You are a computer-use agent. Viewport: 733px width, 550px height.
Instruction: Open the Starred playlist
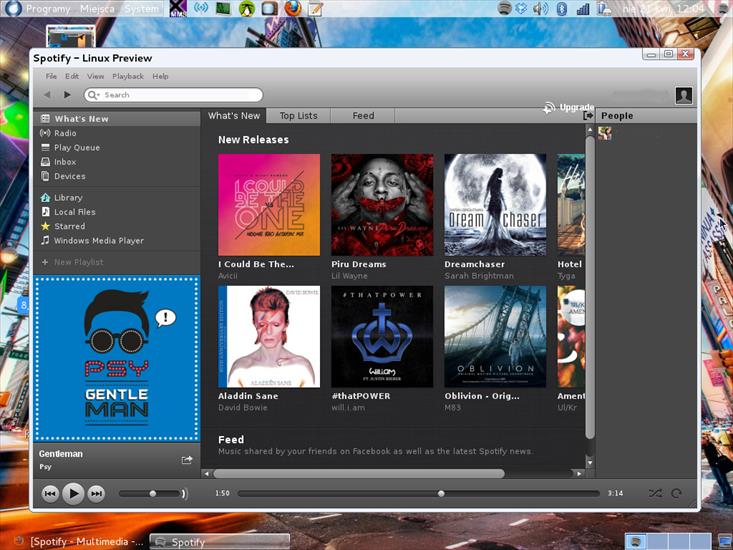pos(117,226)
